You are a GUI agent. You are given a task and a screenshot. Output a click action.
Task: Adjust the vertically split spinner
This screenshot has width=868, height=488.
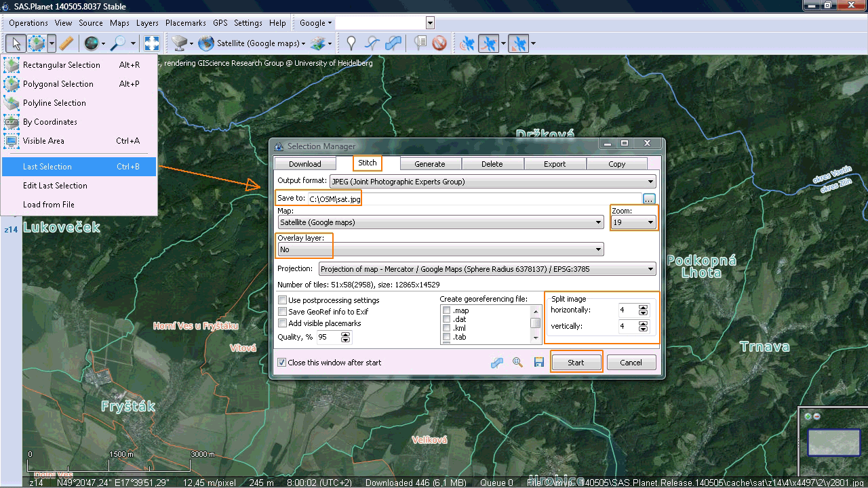644,326
